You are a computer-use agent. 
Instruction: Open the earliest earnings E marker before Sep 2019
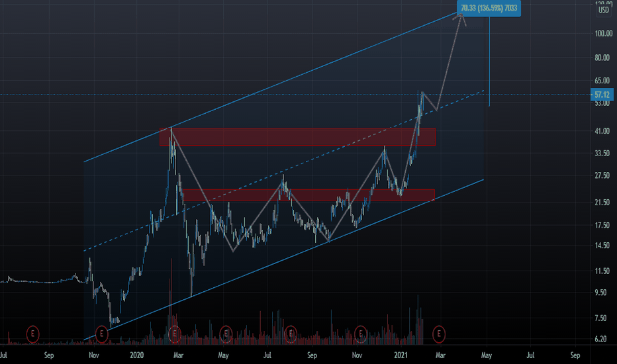pyautogui.click(x=32, y=334)
